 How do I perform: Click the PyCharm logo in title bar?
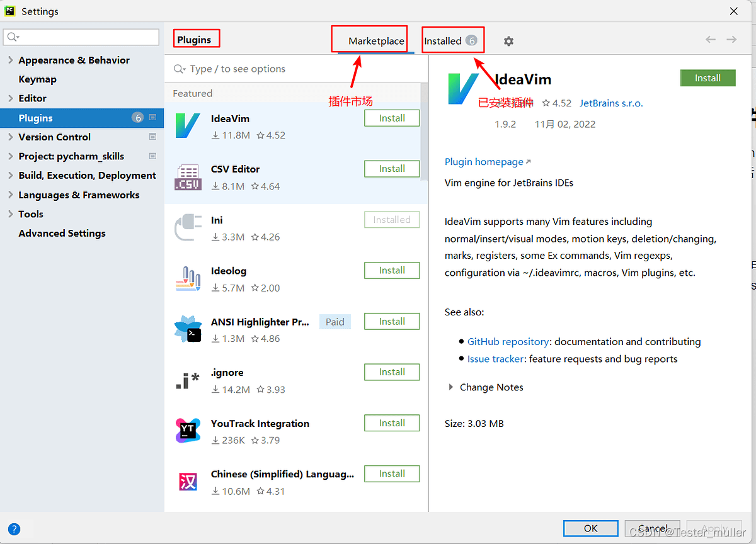coord(10,11)
